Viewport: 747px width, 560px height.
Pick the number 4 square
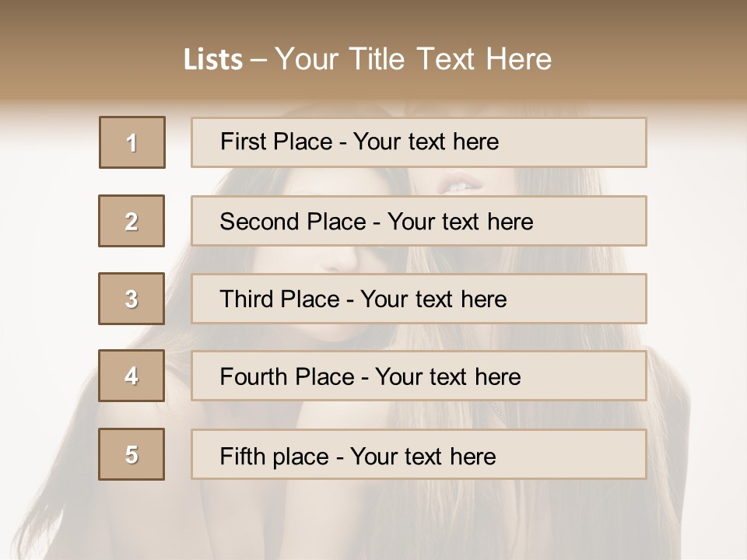pos(132,376)
